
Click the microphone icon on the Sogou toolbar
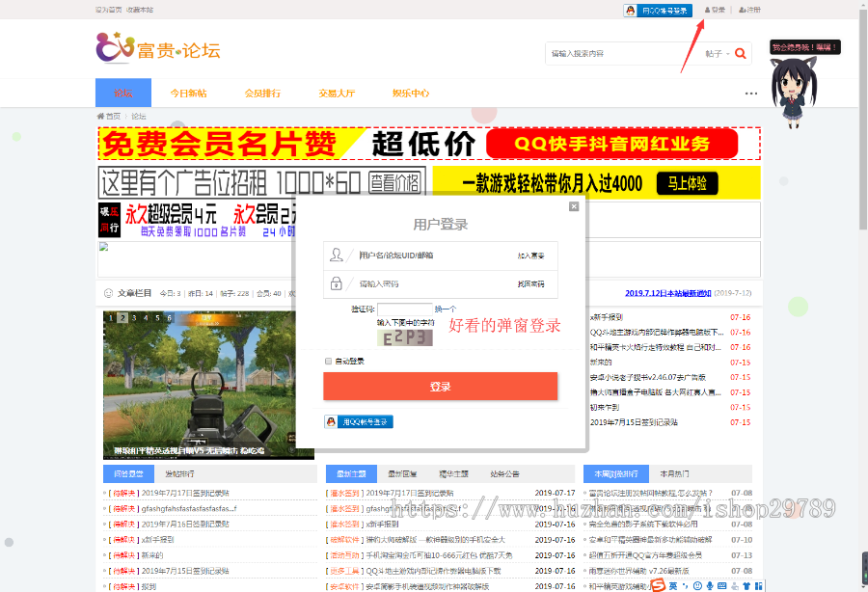click(x=709, y=585)
